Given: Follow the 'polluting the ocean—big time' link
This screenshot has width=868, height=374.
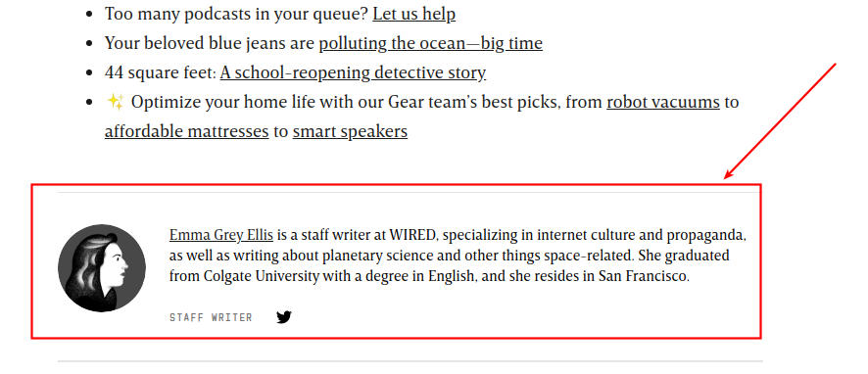Looking at the screenshot, I should tap(430, 43).
